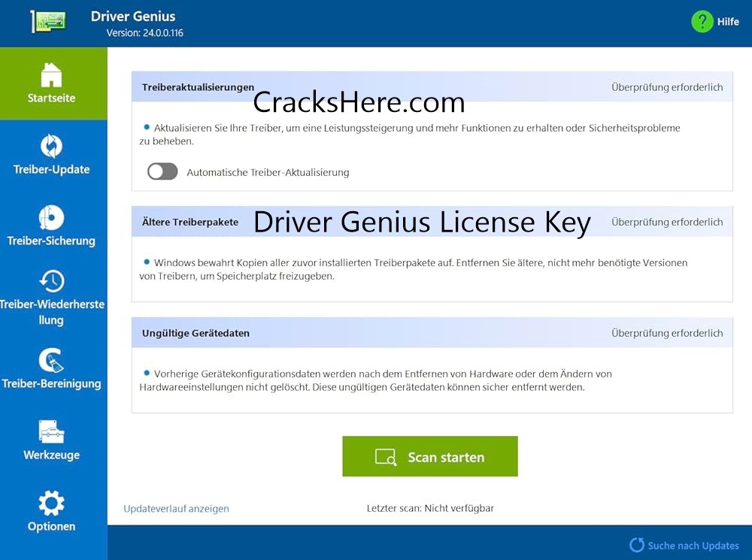Click the Optionen label text
This screenshot has height=560, width=752.
[x=51, y=526]
